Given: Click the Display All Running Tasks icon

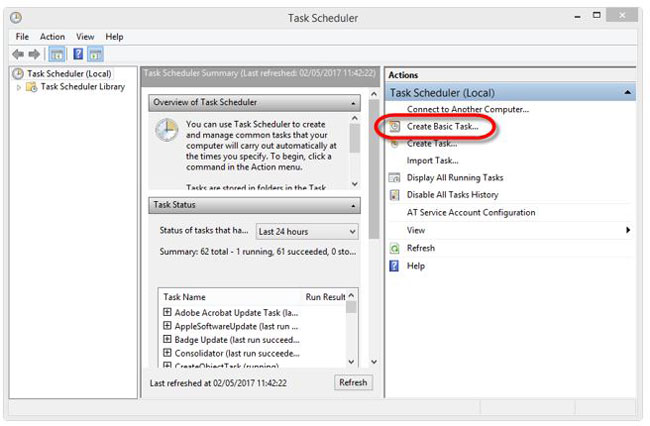Looking at the screenshot, I should point(395,178).
